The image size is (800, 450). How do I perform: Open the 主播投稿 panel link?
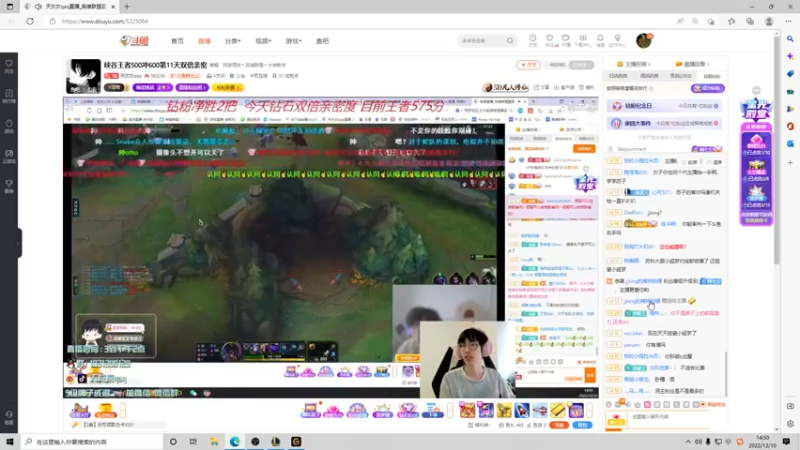click(634, 64)
